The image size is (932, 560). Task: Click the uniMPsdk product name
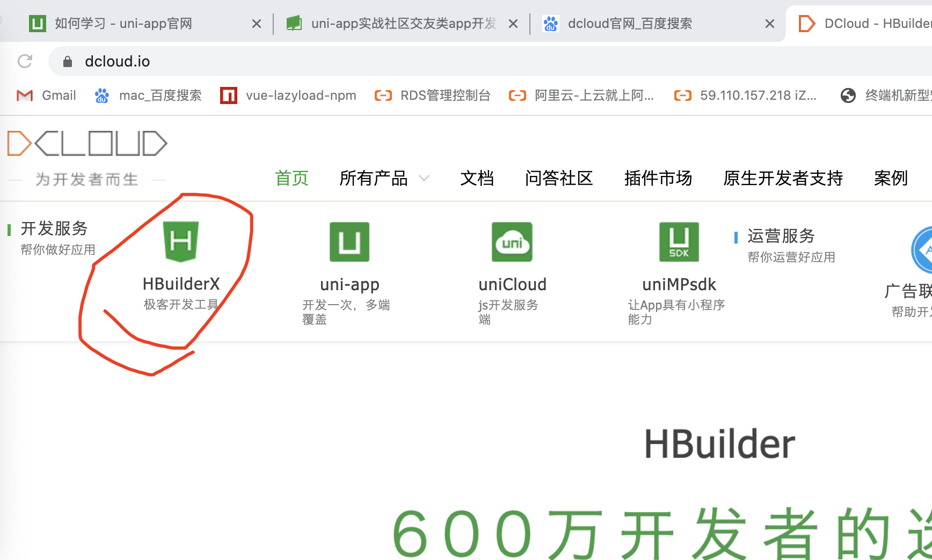(x=679, y=284)
